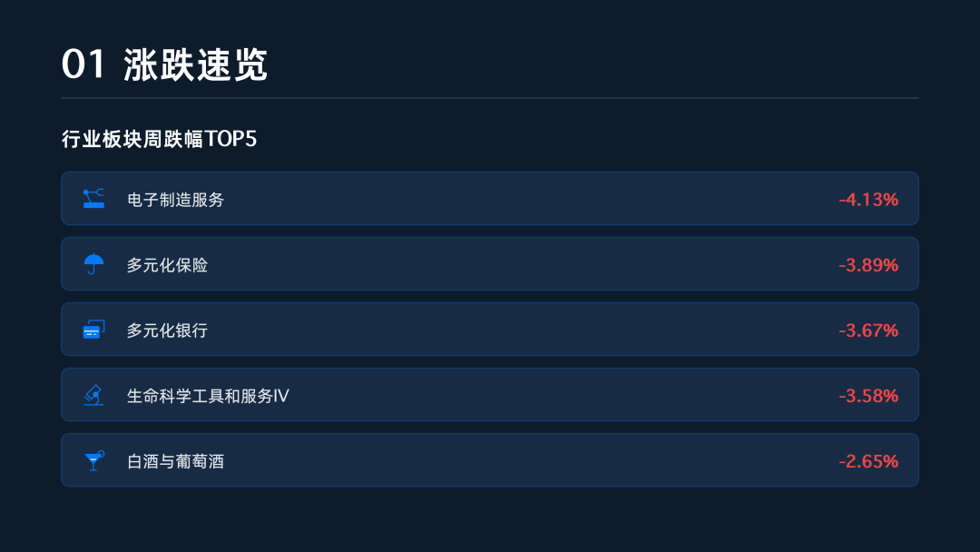Viewport: 980px width, 552px height.
Task: Click the robotic arm icon
Action: point(93,199)
